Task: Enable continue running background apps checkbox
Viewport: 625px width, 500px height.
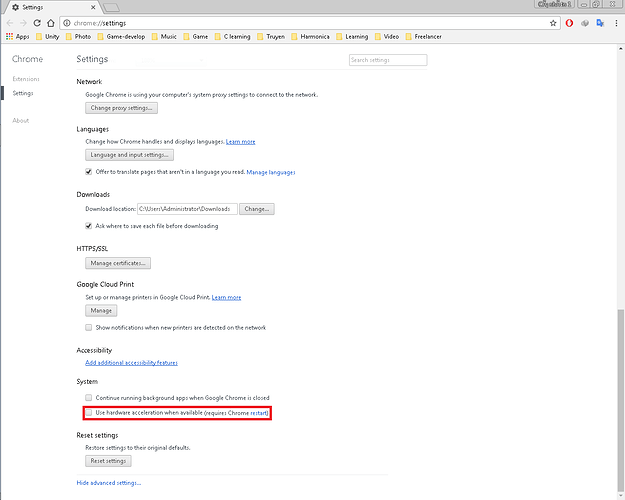Action: 88,398
